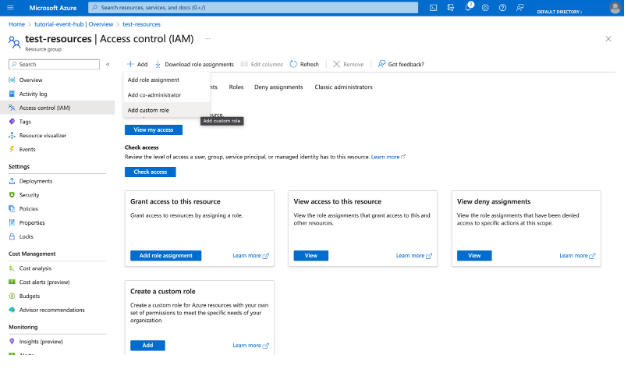The width and height of the screenshot is (626, 380).
Task: Switch to the Deny assignments tab
Action: click(279, 87)
